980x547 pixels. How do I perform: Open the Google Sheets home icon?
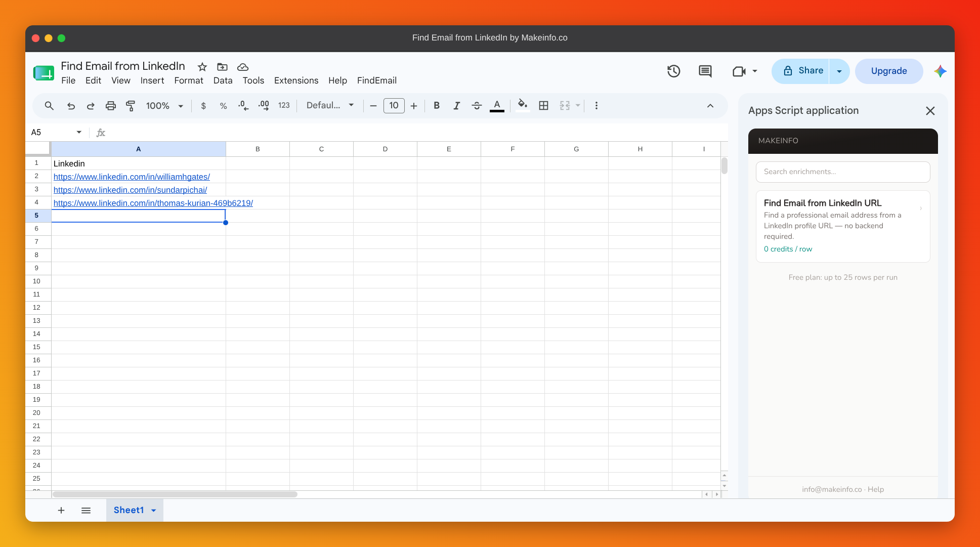click(44, 73)
